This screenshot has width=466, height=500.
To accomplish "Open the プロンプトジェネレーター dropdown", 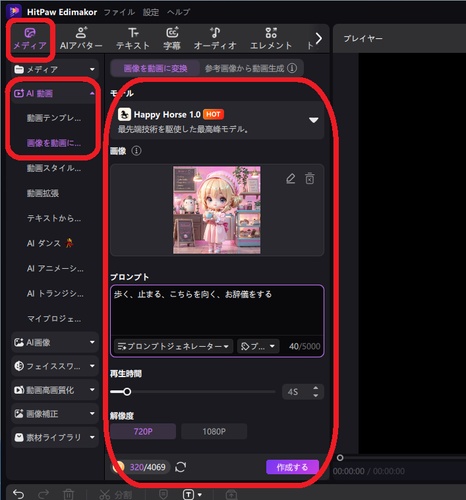I will (x=173, y=346).
